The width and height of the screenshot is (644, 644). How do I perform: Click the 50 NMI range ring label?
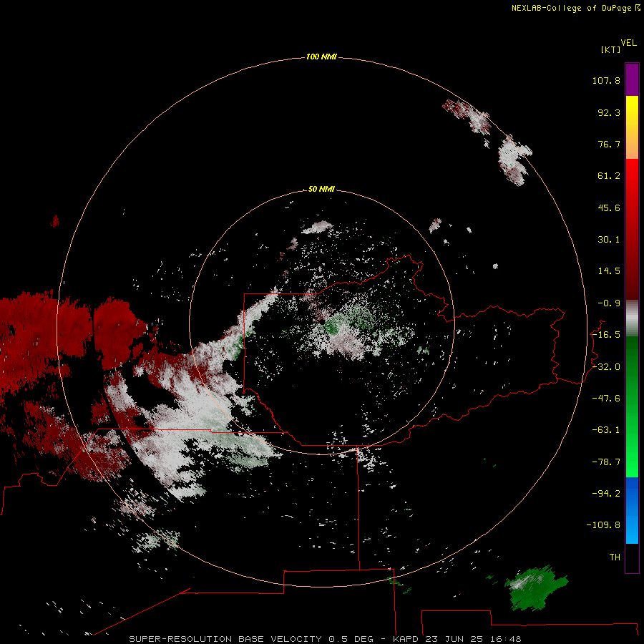pos(321,189)
